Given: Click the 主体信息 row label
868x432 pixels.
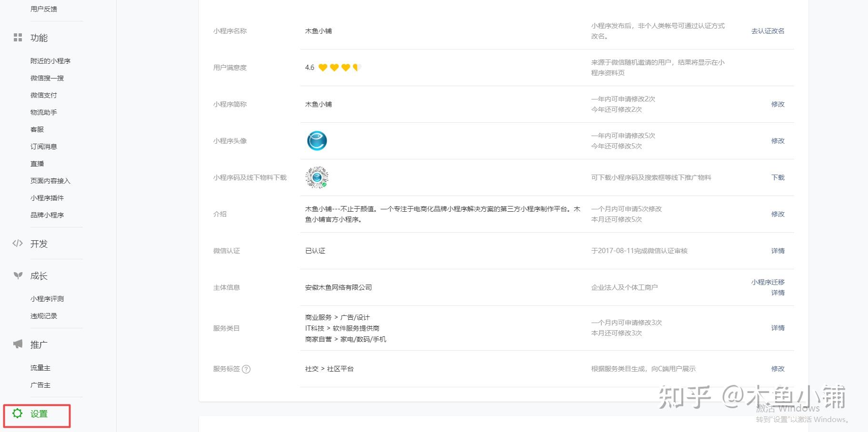Looking at the screenshot, I should click(227, 287).
